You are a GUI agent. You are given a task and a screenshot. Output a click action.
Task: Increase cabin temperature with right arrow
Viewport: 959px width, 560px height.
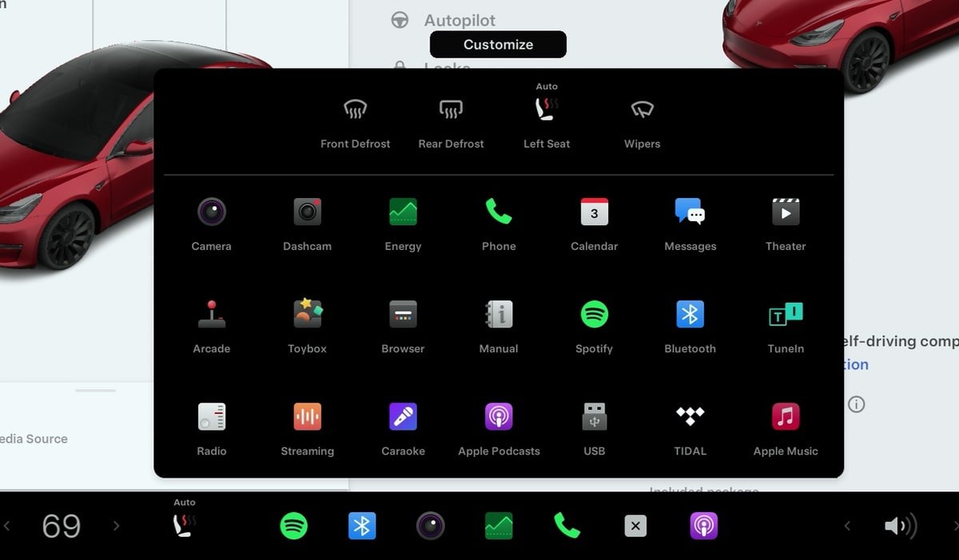(116, 526)
